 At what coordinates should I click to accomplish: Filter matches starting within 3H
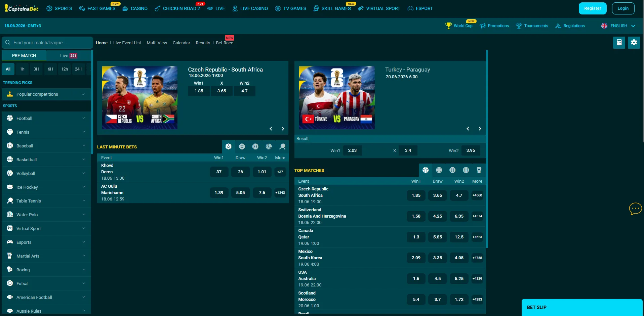36,69
